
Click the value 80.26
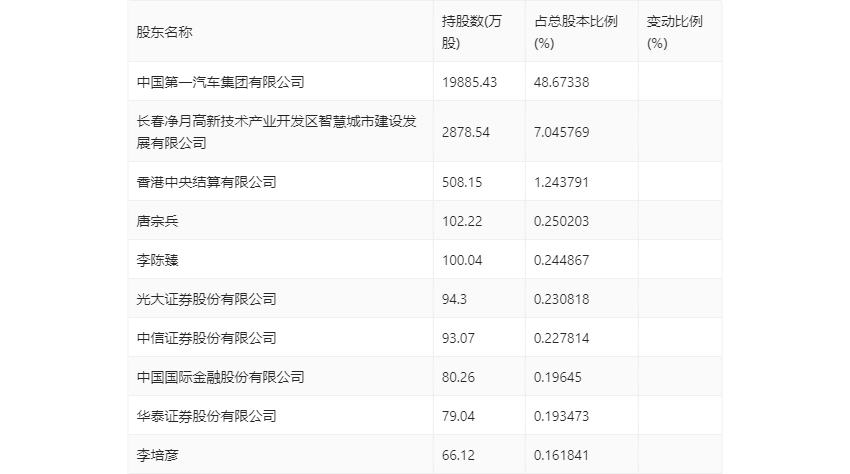click(458, 377)
